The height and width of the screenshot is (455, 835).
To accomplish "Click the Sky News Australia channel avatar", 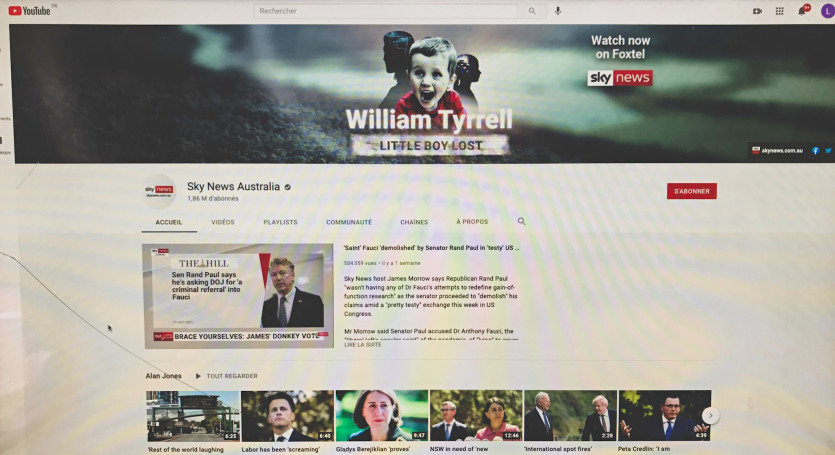I will coord(159,190).
